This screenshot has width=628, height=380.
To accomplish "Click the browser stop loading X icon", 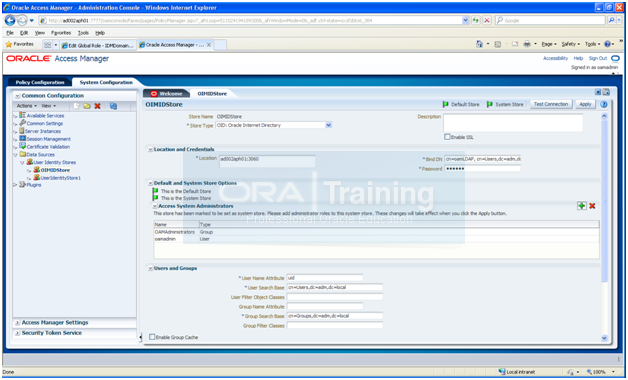I will 487,20.
